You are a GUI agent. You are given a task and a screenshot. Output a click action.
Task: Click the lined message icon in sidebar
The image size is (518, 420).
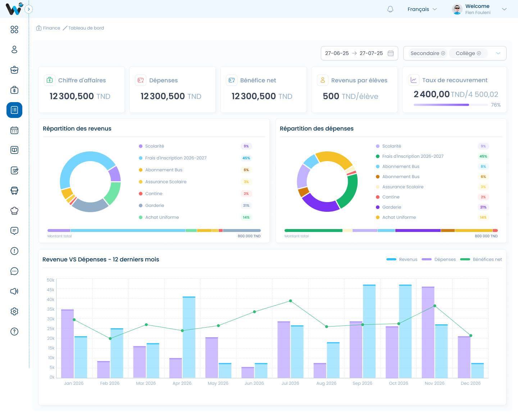click(14, 231)
